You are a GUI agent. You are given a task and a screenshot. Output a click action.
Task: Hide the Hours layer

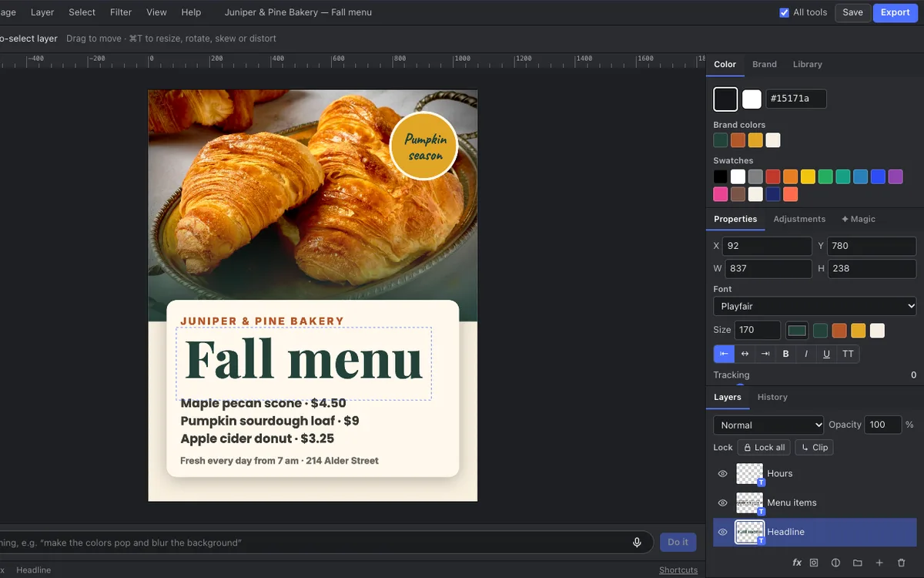(722, 474)
